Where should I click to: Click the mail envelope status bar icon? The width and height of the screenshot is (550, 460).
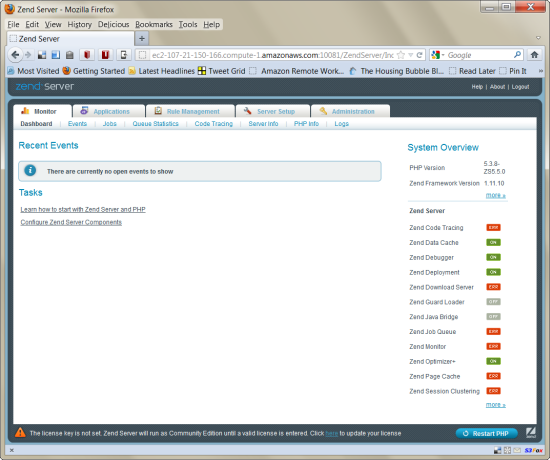pyautogui.click(x=517, y=450)
